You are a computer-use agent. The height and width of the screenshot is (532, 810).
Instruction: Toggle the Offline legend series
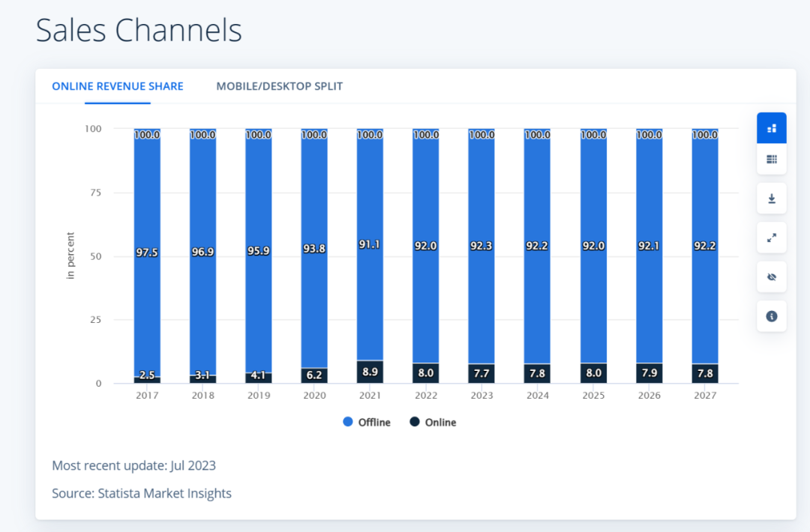(367, 422)
